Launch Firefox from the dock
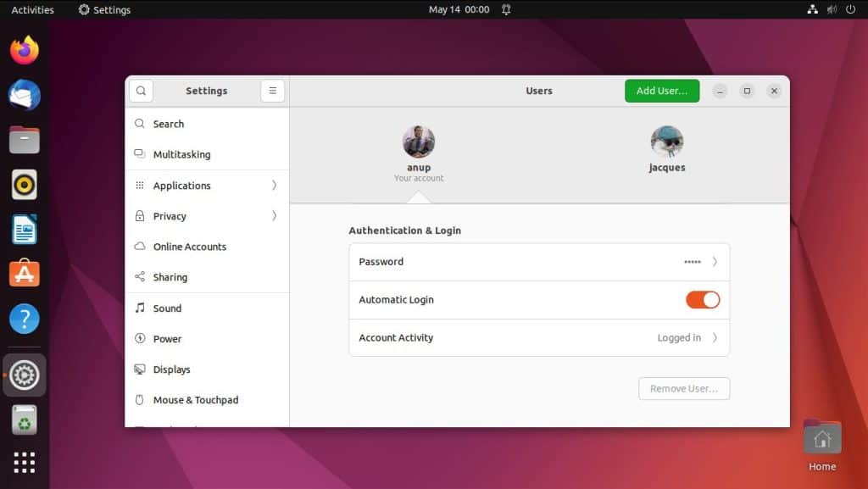 point(23,51)
